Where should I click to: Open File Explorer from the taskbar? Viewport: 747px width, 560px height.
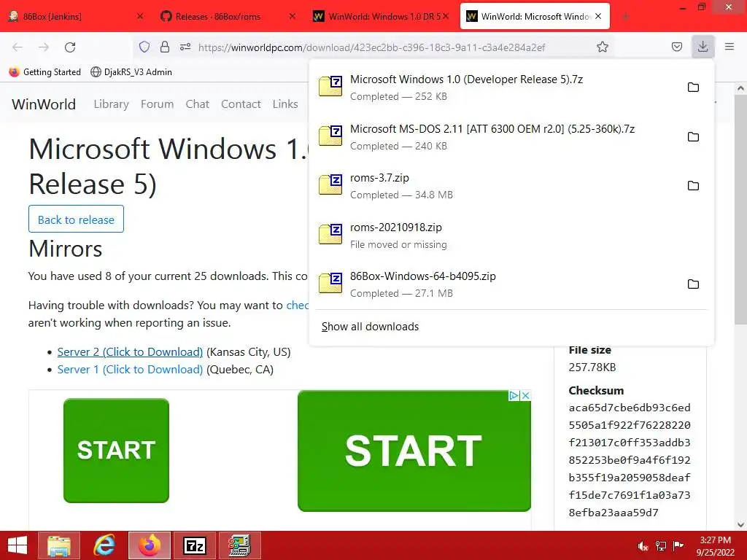pyautogui.click(x=58, y=545)
